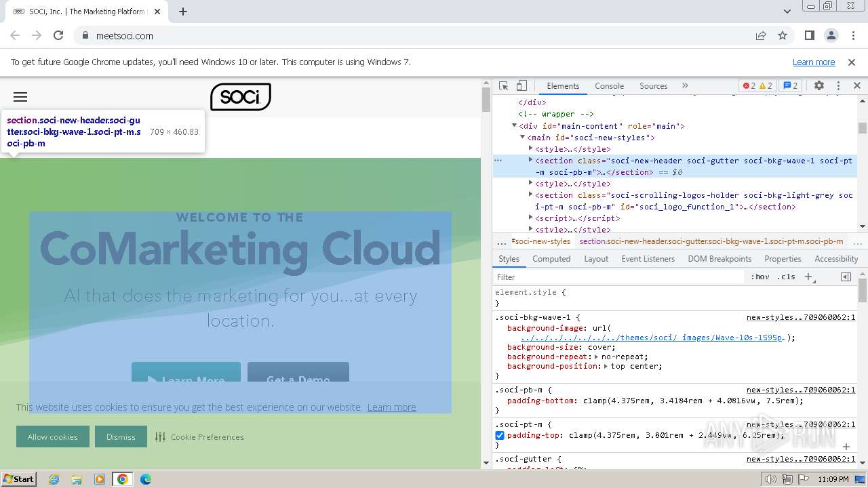
Task: Click the new style rule plus icon
Action: (x=808, y=277)
